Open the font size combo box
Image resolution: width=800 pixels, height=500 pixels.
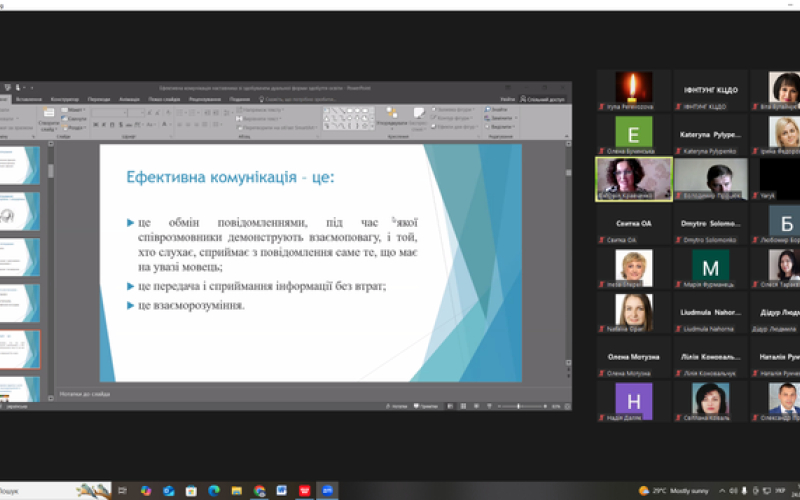(136, 113)
